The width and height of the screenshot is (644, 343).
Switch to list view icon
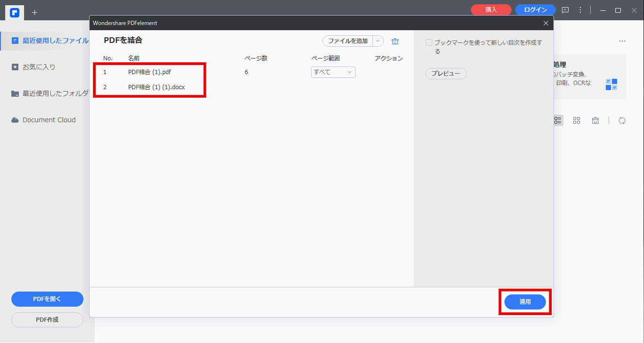(558, 120)
